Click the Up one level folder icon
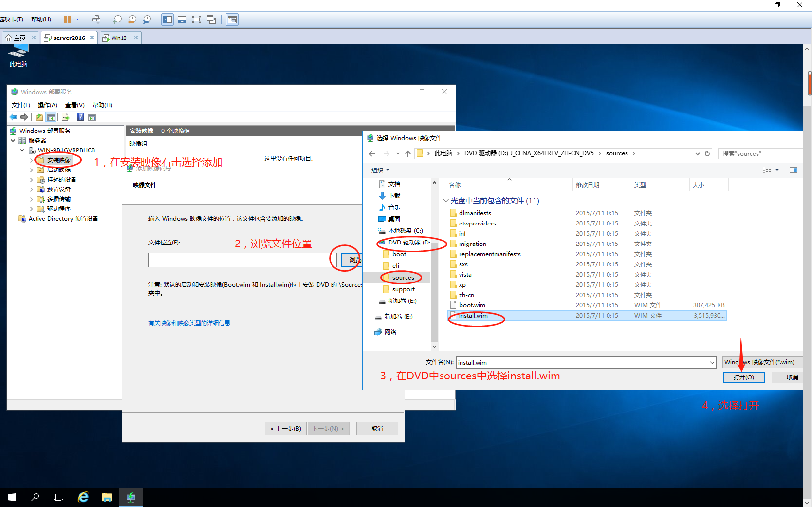Screen dimensions: 812x507 [39, 117]
